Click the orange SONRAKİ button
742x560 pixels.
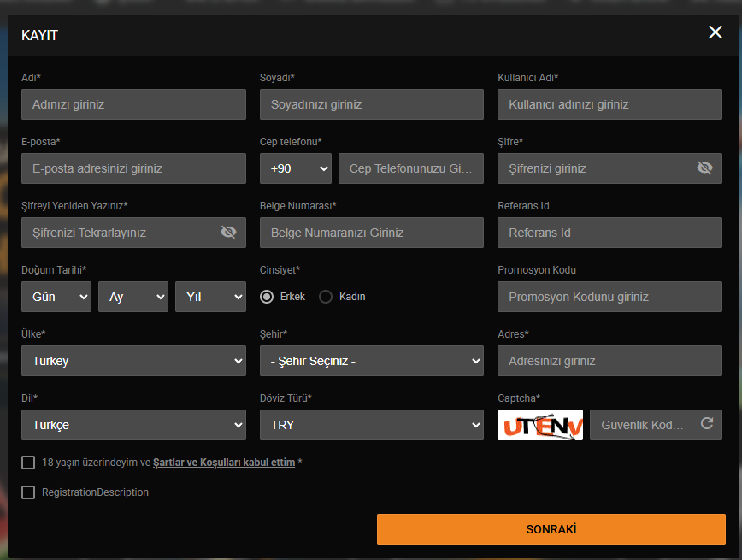coord(551,529)
